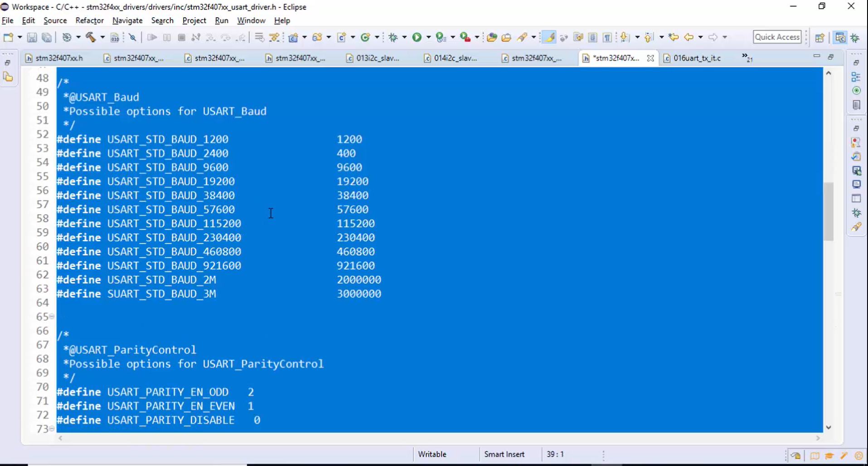
Task: Click the Step Over icon
Action: point(225,37)
